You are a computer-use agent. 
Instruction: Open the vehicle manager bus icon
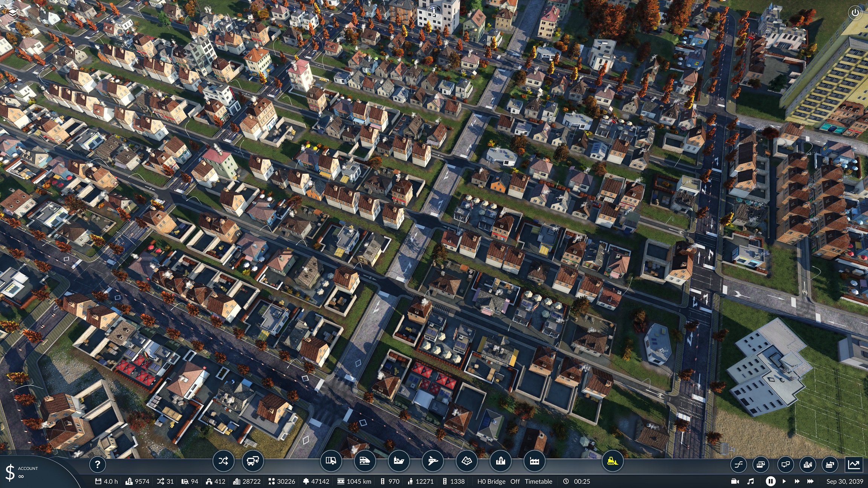click(x=252, y=461)
